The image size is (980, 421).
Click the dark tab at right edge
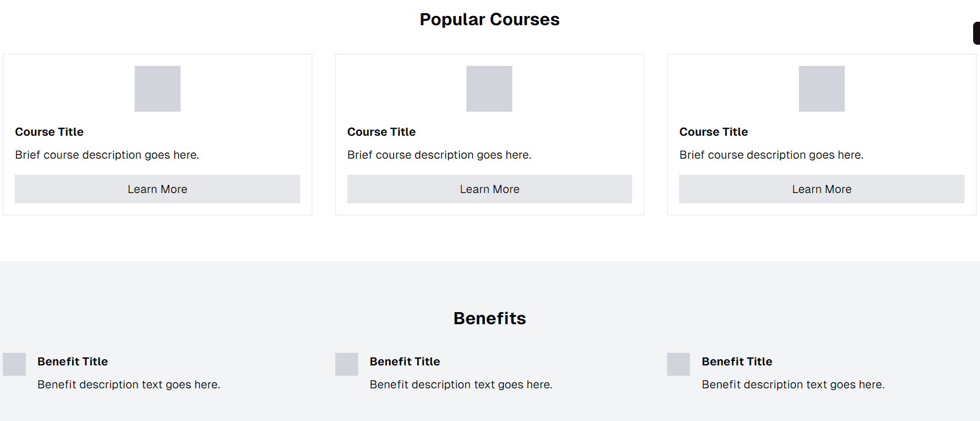point(977,33)
